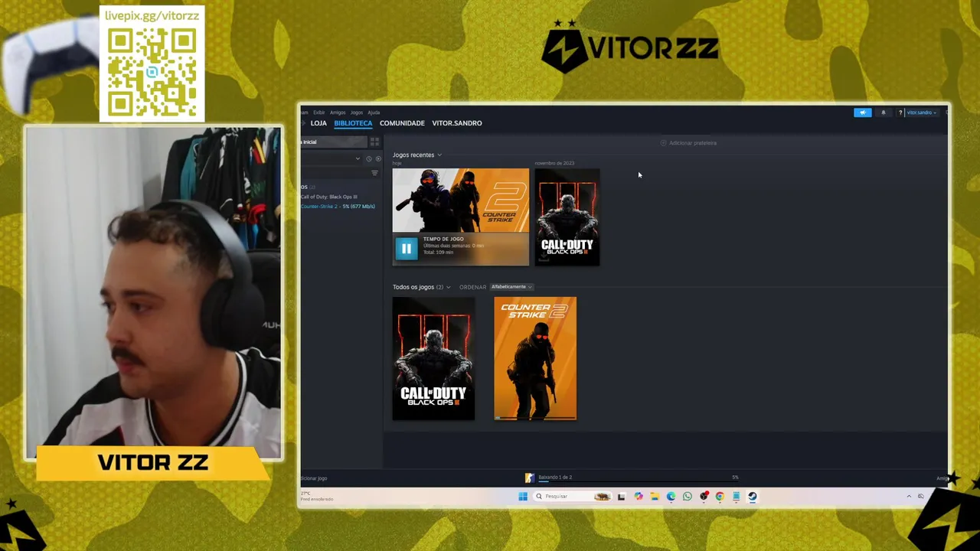This screenshot has width=980, height=551.
Task: Open the VITOR.SANDRO profile tab
Action: [x=457, y=123]
